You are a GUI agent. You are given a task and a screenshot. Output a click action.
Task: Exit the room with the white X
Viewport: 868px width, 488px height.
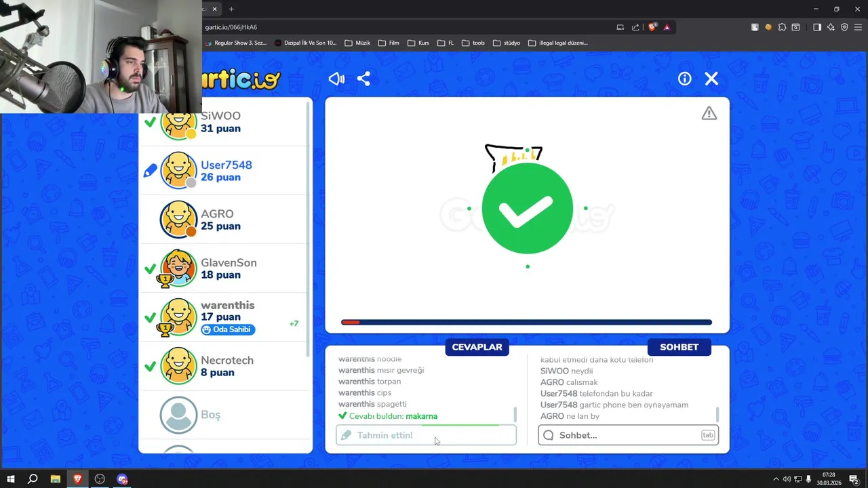click(711, 79)
